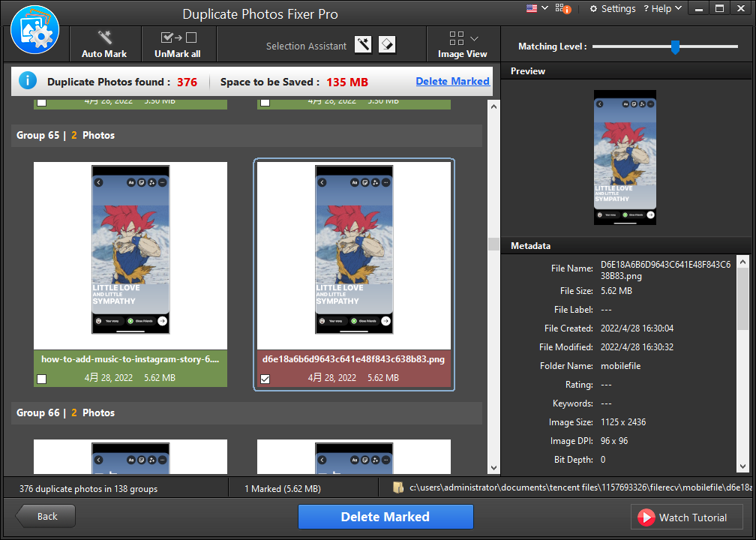
Task: Click the Image Size value 1125 x 2436
Action: coord(623,422)
